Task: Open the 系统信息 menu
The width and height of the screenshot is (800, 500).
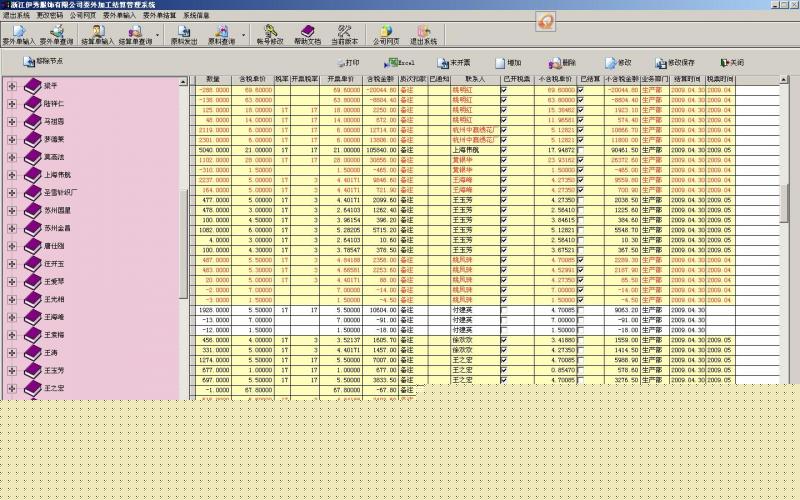Action: [196, 15]
